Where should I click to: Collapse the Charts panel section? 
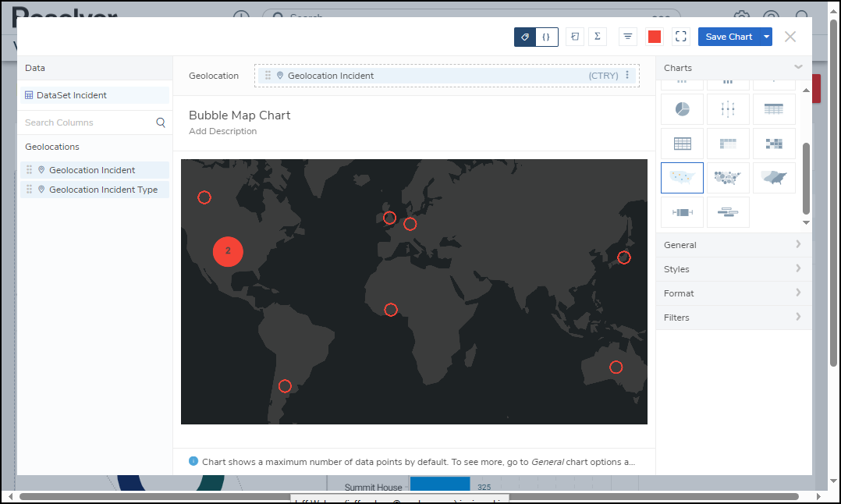point(797,68)
